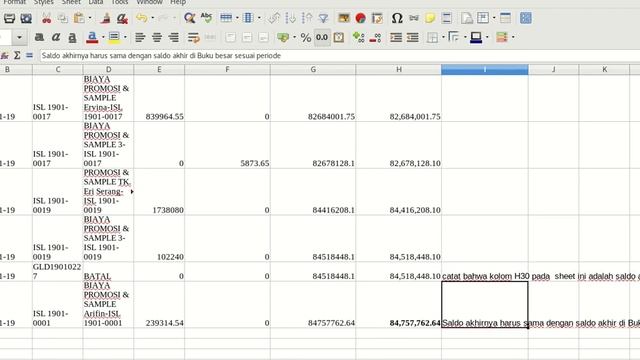Open the Help menu

pyautogui.click(x=178, y=2)
